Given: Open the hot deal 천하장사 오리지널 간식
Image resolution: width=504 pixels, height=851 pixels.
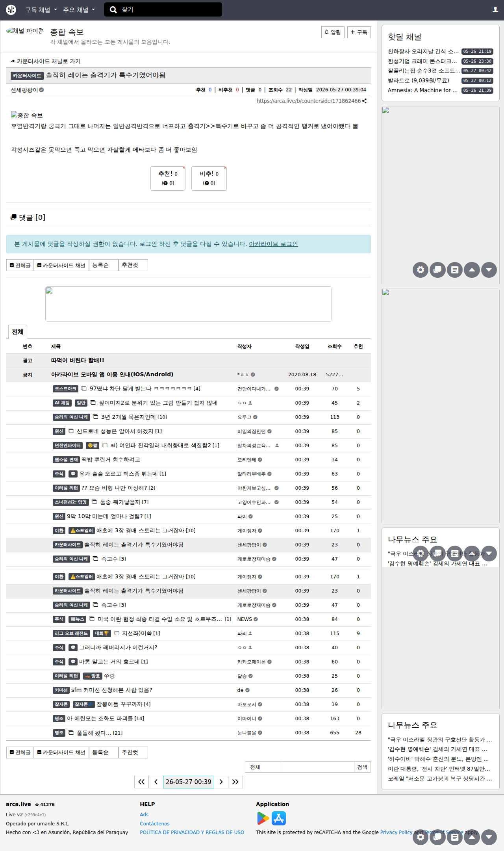Looking at the screenshot, I should 423,51.
